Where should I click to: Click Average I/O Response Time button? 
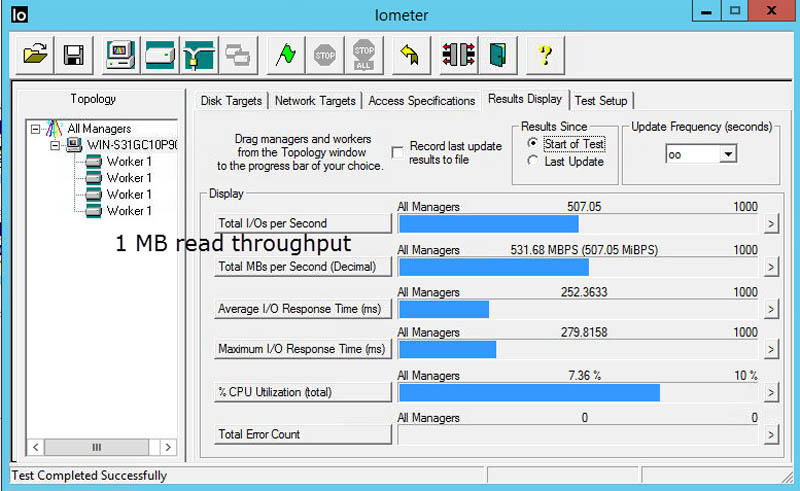click(x=303, y=309)
